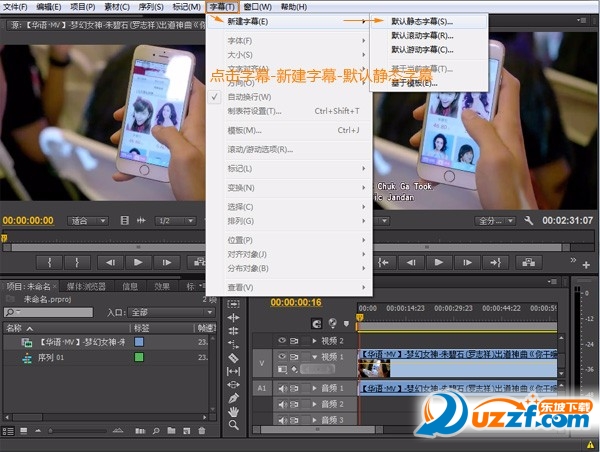Image resolution: width=600 pixels, height=452 pixels.
Task: Click the blue label swatch of the MV clip
Action: point(139,342)
